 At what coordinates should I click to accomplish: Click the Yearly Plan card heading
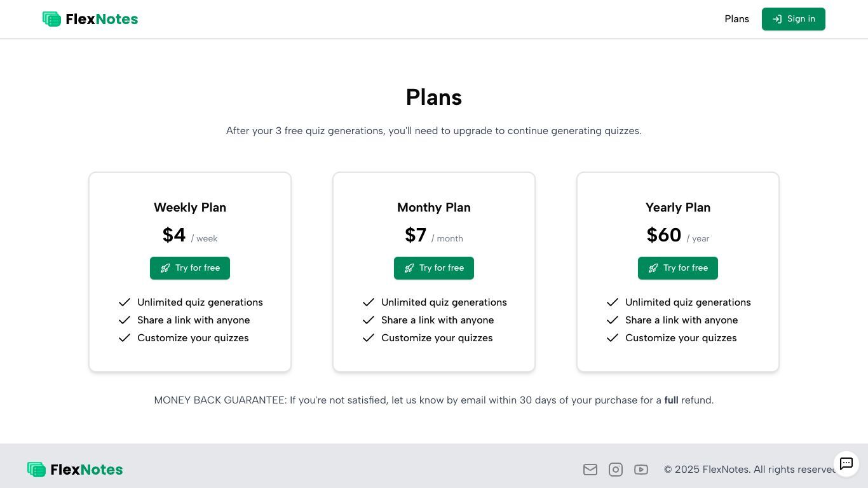click(678, 207)
